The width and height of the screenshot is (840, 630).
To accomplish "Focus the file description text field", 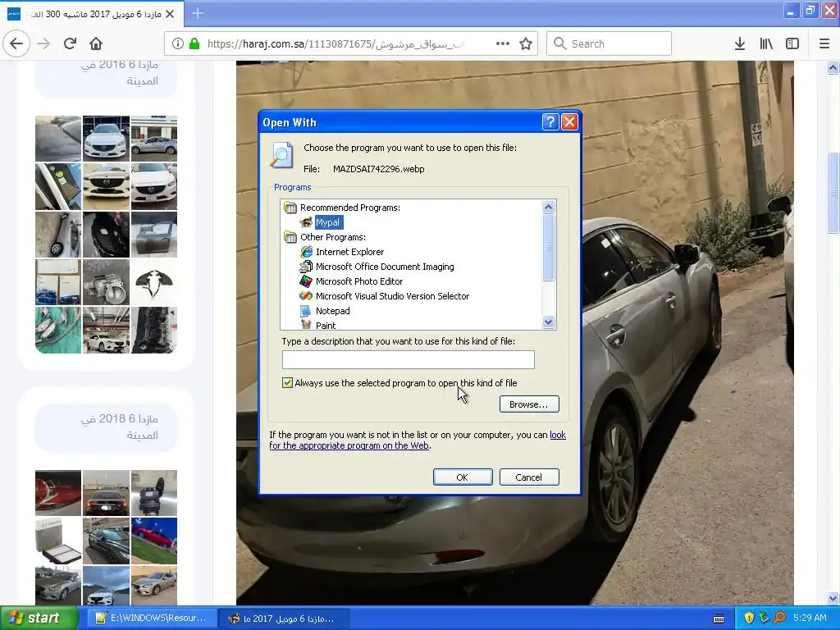I will (409, 359).
